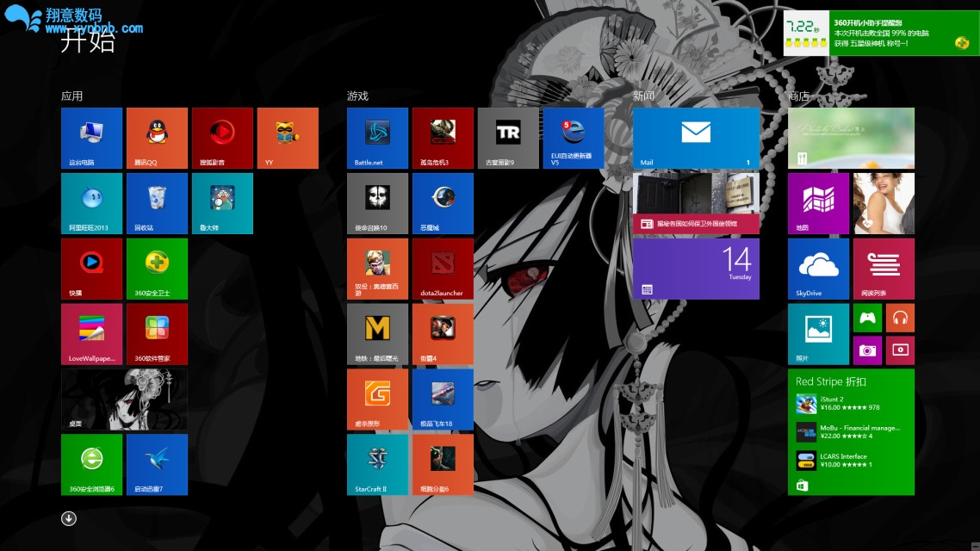Image resolution: width=980 pixels, height=551 pixels.
Task: Launch the 鲁大师 tile
Action: 222,204
